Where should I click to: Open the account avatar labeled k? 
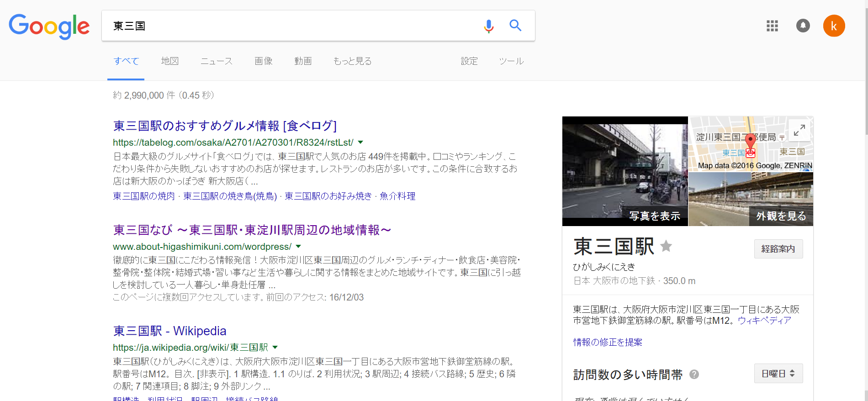834,26
